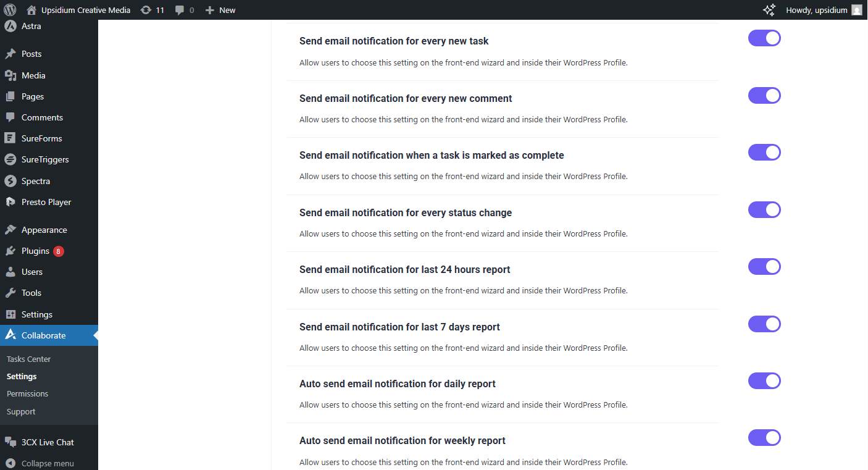This screenshot has width=868, height=470.
Task: Open the Appearance menu
Action: pyautogui.click(x=44, y=230)
